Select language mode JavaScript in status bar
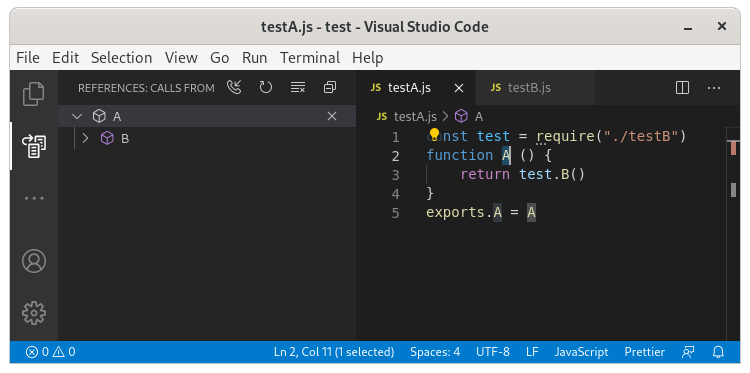Image resolution: width=750 pixels, height=373 pixels. [x=581, y=352]
